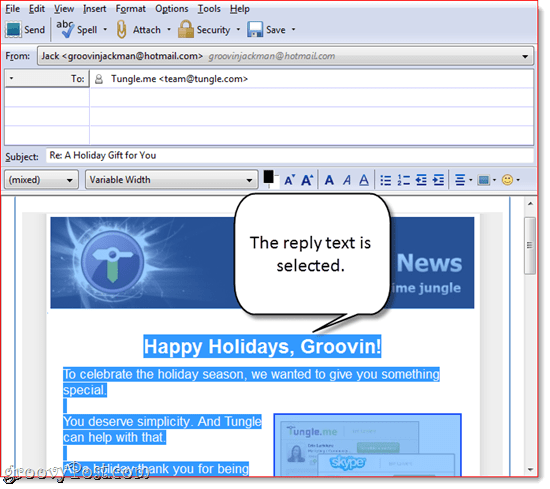The image size is (550, 489).
Task: Click the larger font size icon
Action: tap(307, 180)
